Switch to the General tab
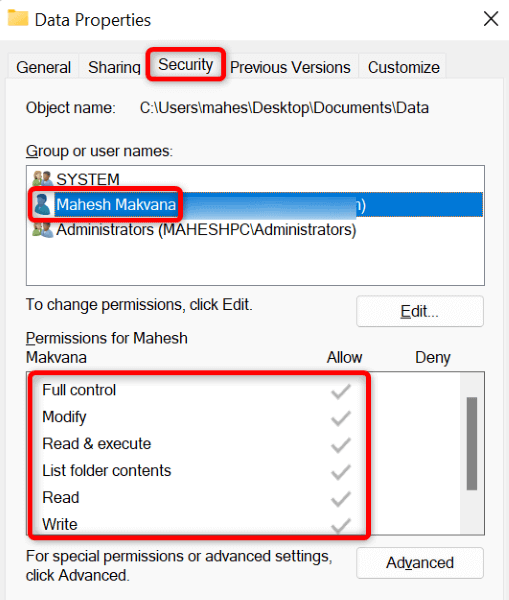Screen dimensions: 509x600 pyautogui.click(x=43, y=67)
